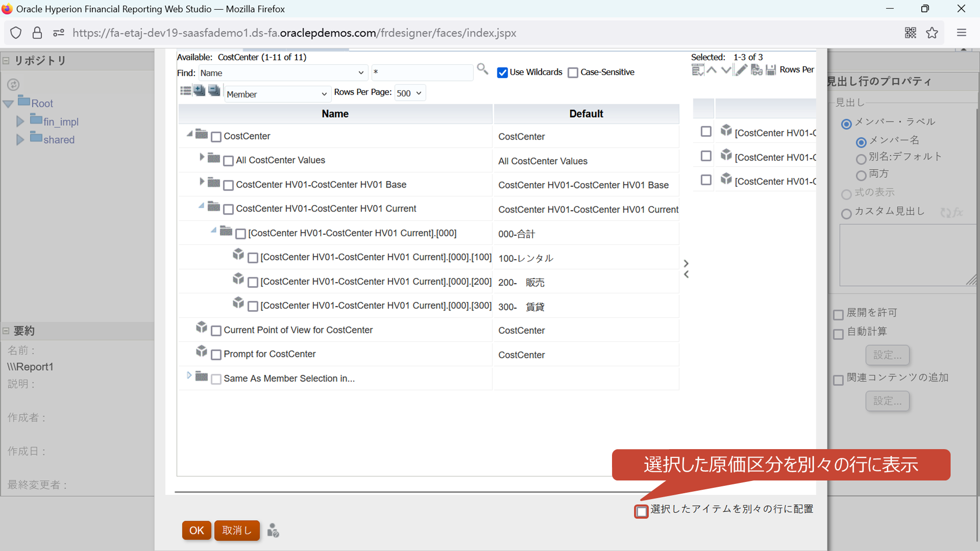This screenshot has height=551, width=980.
Task: Click the add-to-selected right chevron
Action: (x=686, y=264)
